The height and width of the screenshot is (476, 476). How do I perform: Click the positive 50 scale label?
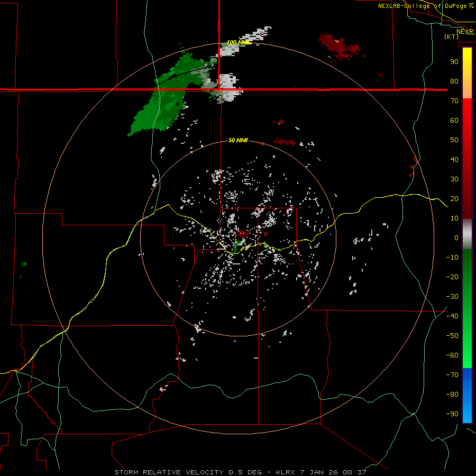454,140
